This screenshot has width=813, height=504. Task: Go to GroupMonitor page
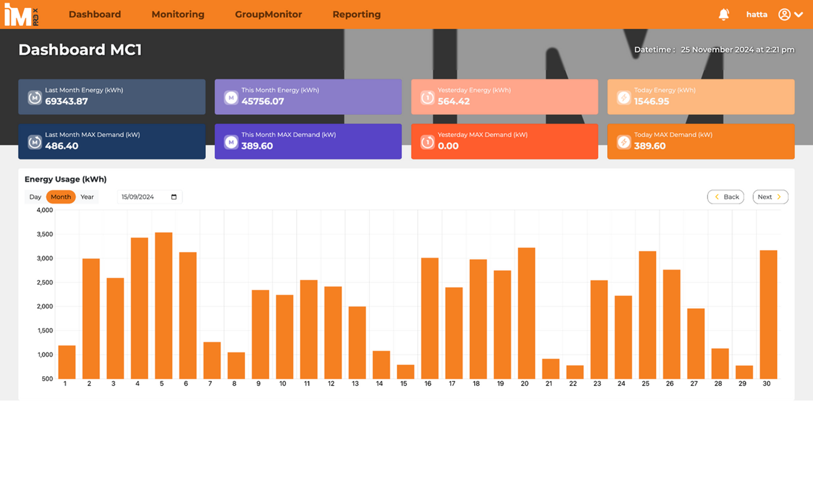pos(268,14)
